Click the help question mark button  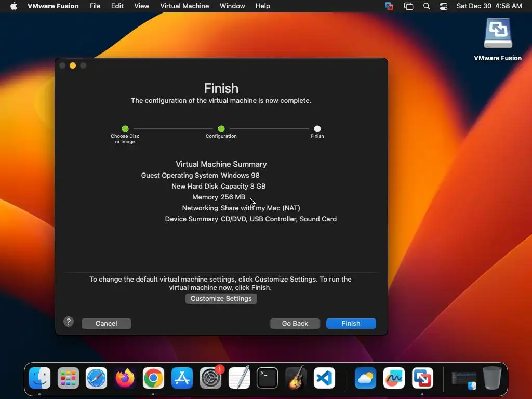69,322
